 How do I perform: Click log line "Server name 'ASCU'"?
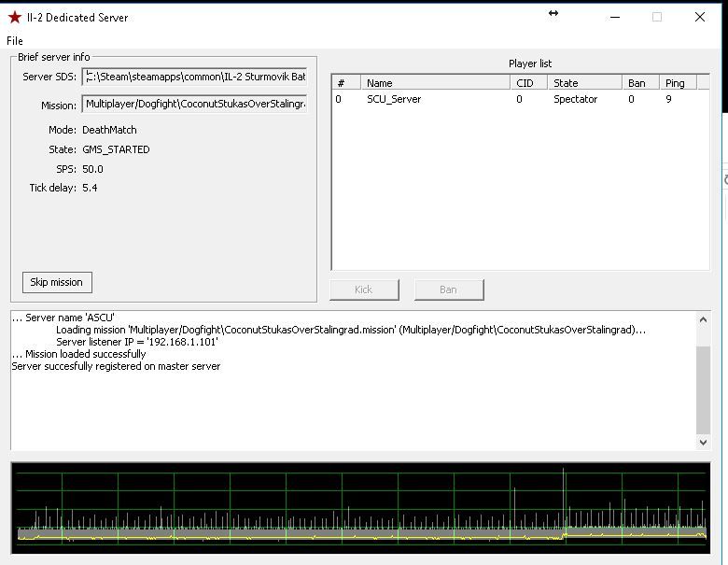[63, 318]
